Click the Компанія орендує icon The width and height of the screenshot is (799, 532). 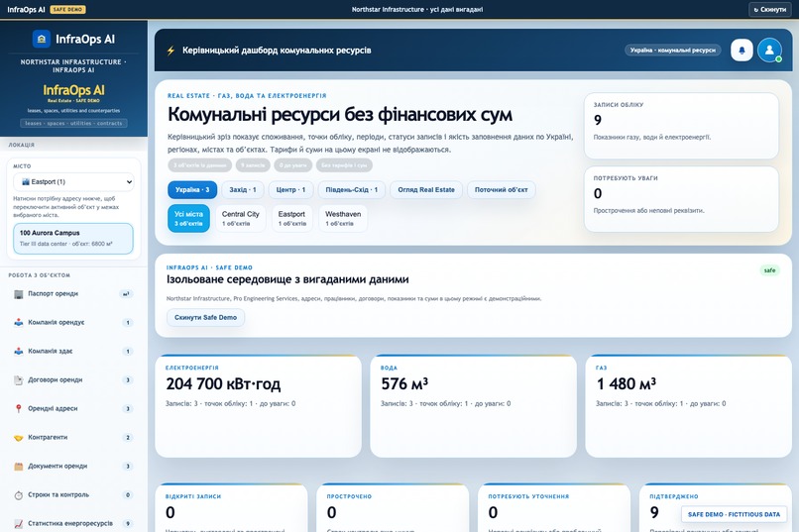click(19, 322)
